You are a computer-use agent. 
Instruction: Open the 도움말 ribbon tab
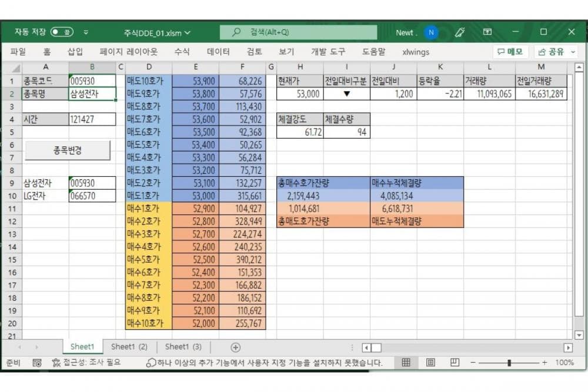pos(373,52)
